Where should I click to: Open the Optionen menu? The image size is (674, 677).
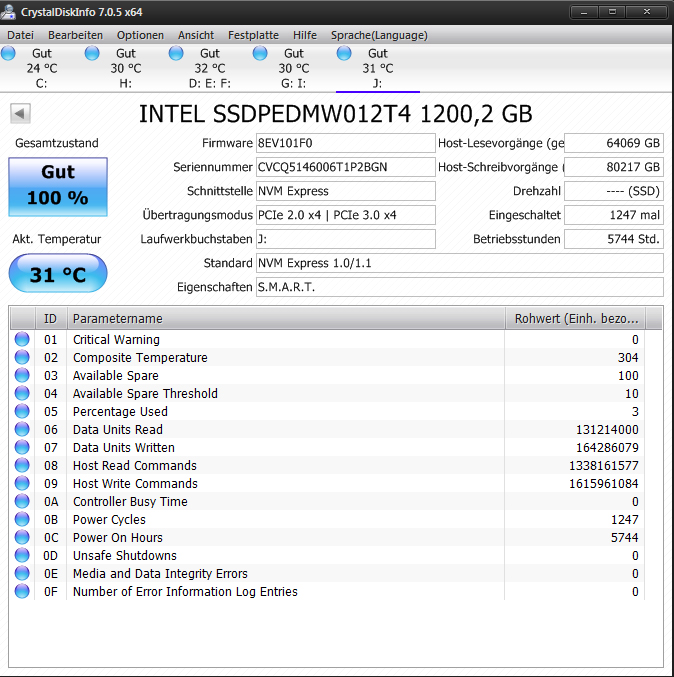(x=140, y=35)
